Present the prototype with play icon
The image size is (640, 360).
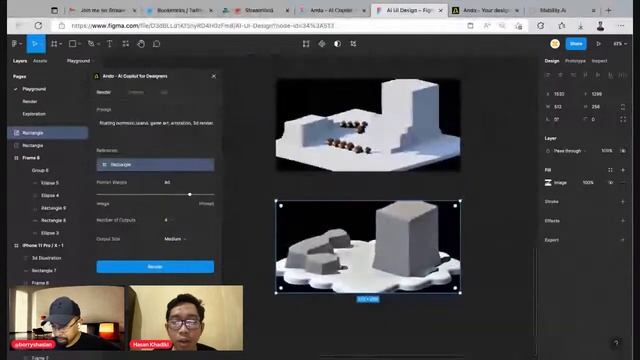pyautogui.click(x=598, y=44)
